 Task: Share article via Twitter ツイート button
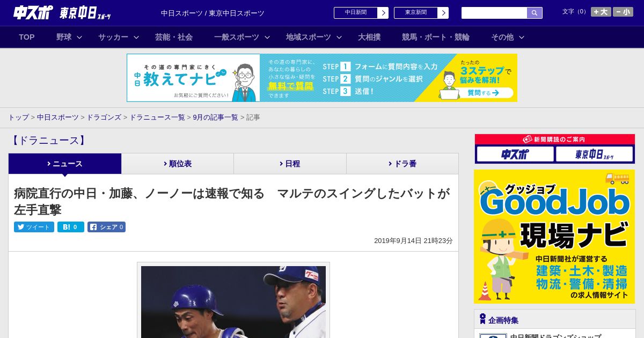[34, 227]
